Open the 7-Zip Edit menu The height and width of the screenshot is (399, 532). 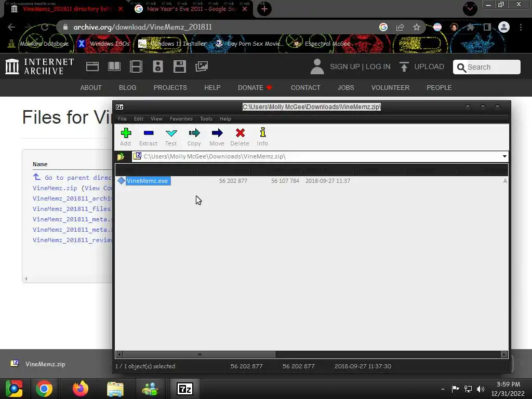138,119
